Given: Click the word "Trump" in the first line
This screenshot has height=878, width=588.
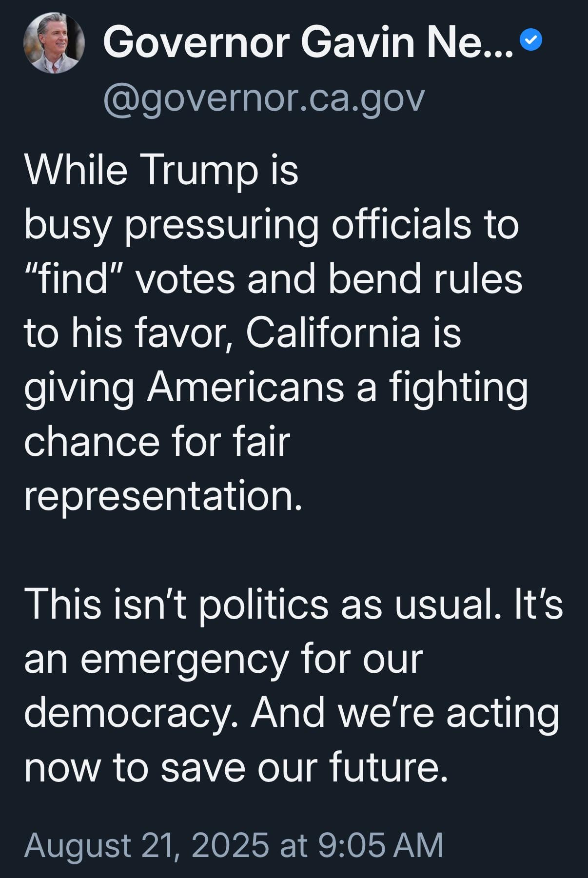Looking at the screenshot, I should 200,171.
